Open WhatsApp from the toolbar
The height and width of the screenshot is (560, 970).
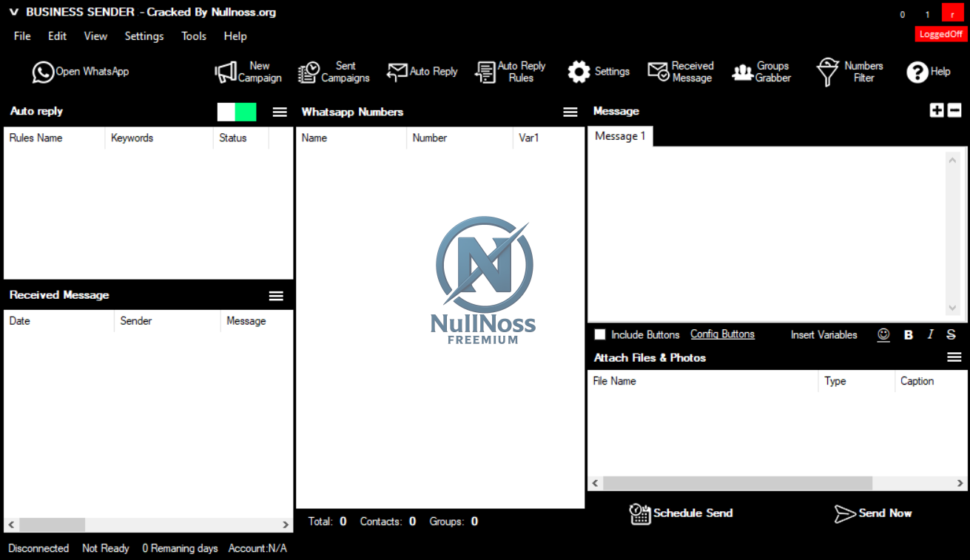(x=80, y=71)
